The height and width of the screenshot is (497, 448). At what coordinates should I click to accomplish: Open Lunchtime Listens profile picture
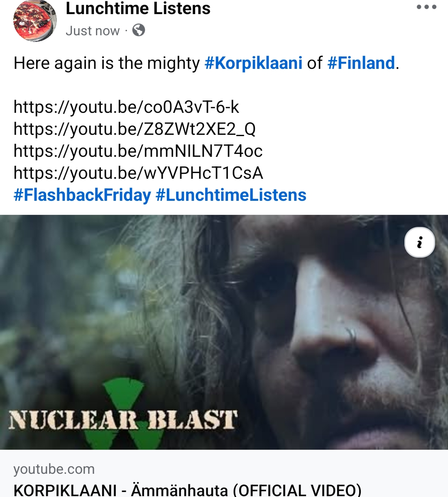coord(35,21)
